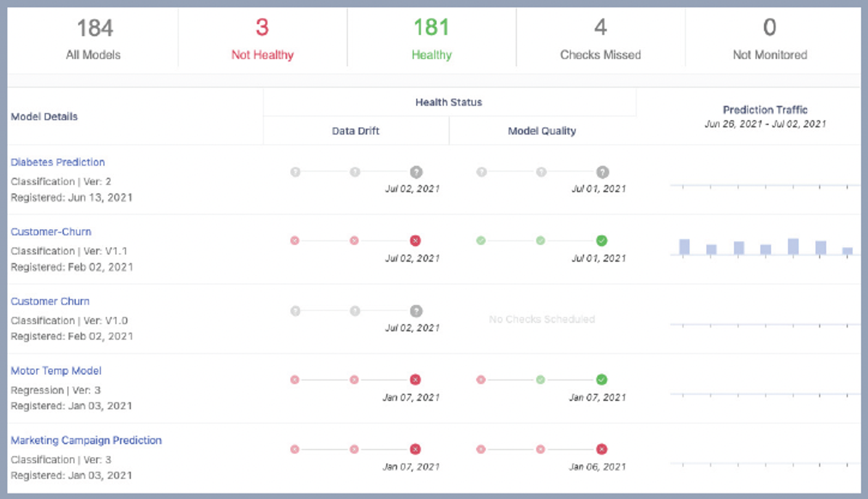This screenshot has height=499, width=868.
Task: Select the green Model Quality check on Customer-Churn
Action: click(x=601, y=241)
